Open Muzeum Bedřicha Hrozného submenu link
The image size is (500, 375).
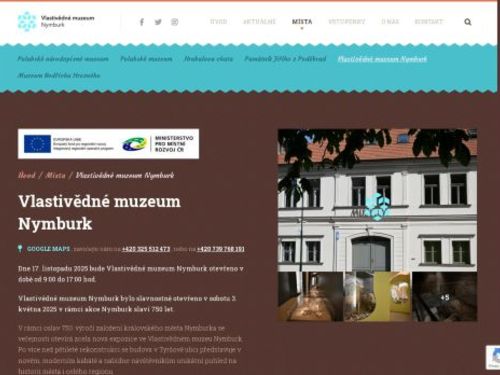59,75
